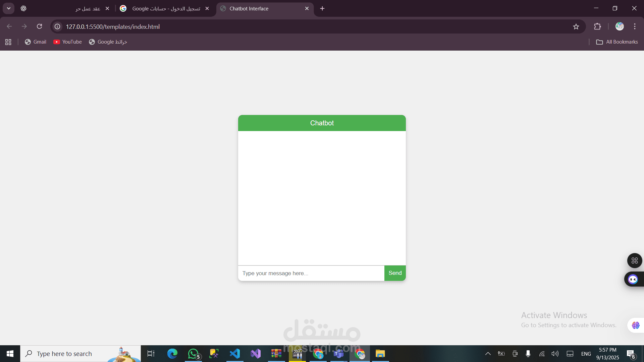Show hidden system tray icons
This screenshot has height=362, width=644.
coord(488,354)
